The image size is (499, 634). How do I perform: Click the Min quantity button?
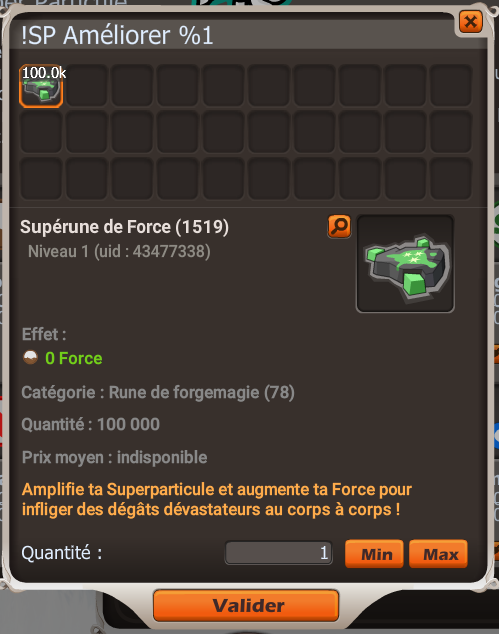[374, 554]
